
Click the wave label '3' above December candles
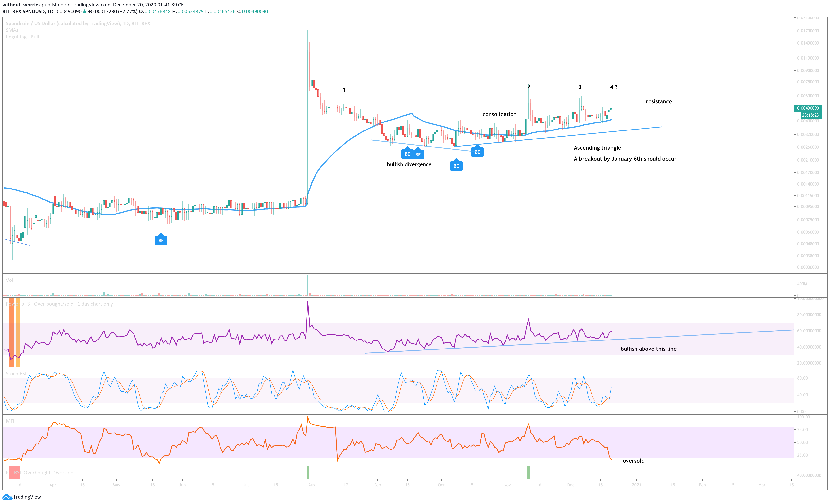tap(580, 87)
